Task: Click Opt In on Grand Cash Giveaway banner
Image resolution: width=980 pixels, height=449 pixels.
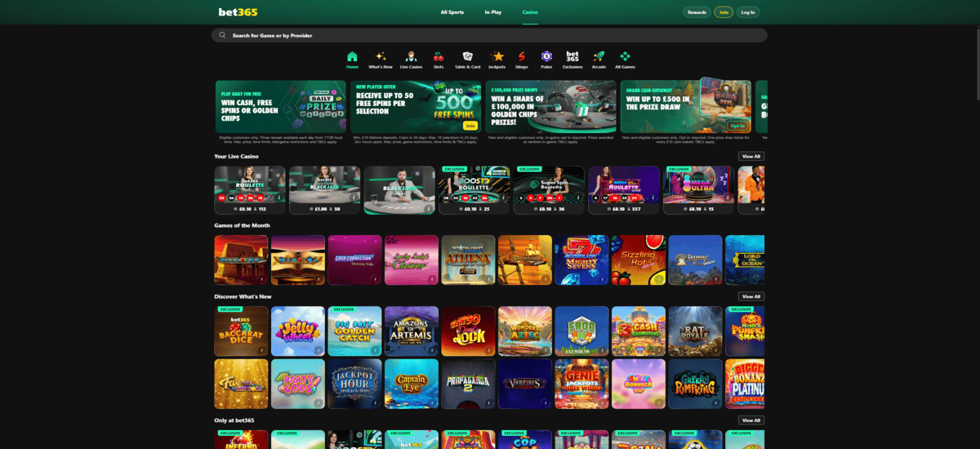Action: [x=737, y=126]
